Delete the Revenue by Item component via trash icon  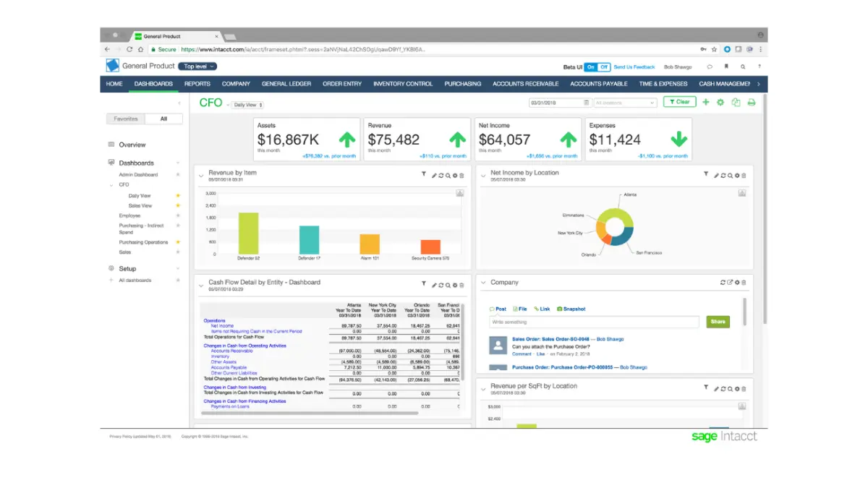coord(461,174)
